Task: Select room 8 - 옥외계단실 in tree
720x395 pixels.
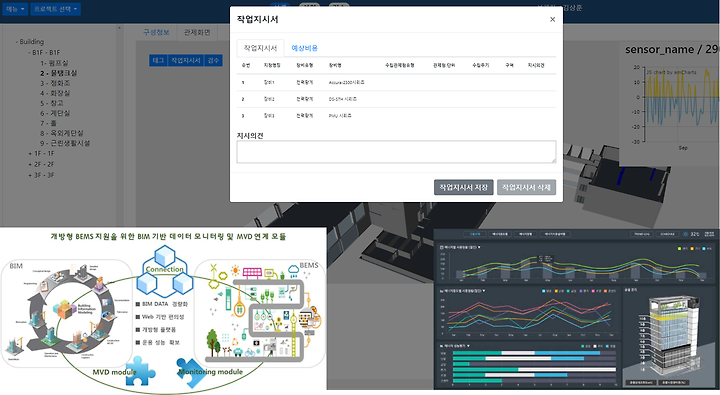Action: [62, 133]
